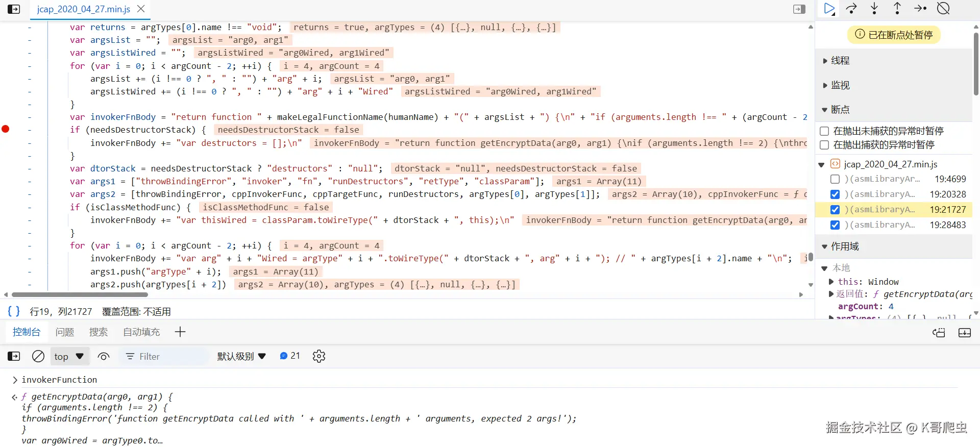Click the 覆盖范围: 不适用 coverage status

(x=136, y=311)
